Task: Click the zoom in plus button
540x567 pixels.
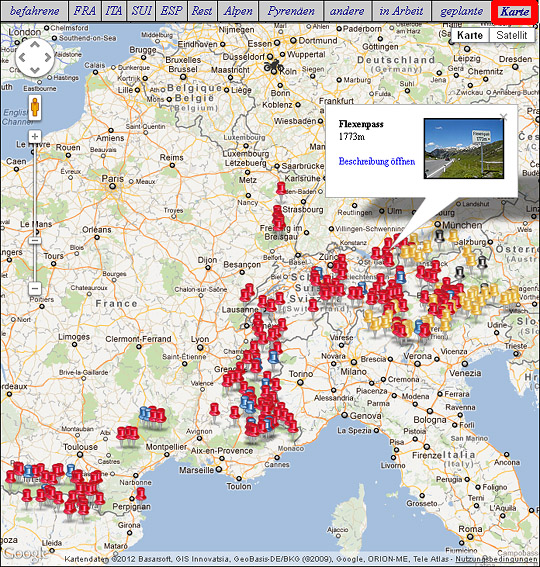Action: (x=35, y=137)
